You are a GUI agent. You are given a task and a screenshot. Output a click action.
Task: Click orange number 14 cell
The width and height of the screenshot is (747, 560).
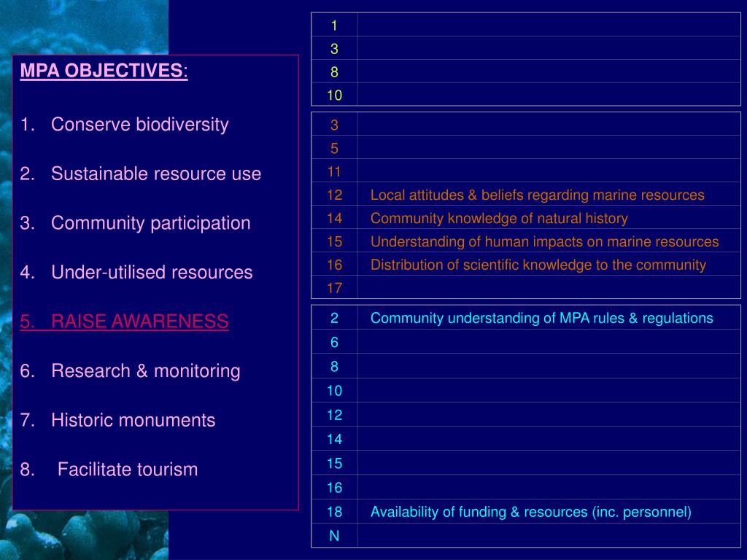point(334,218)
